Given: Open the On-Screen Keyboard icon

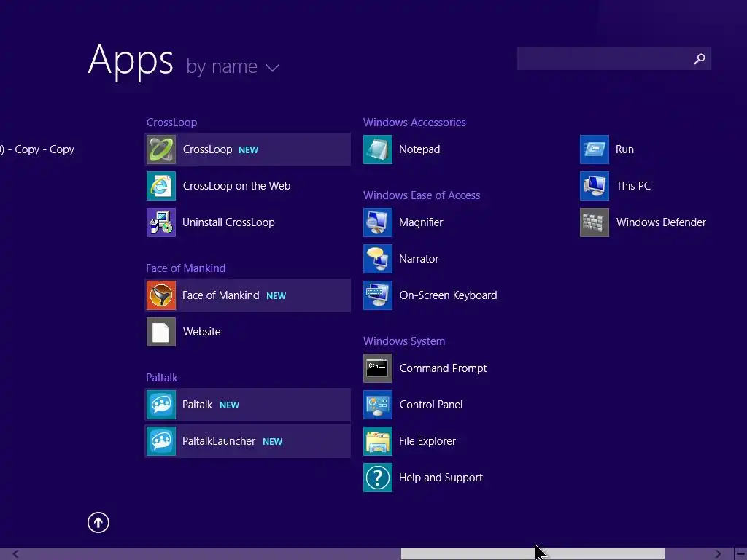Looking at the screenshot, I should 378,295.
